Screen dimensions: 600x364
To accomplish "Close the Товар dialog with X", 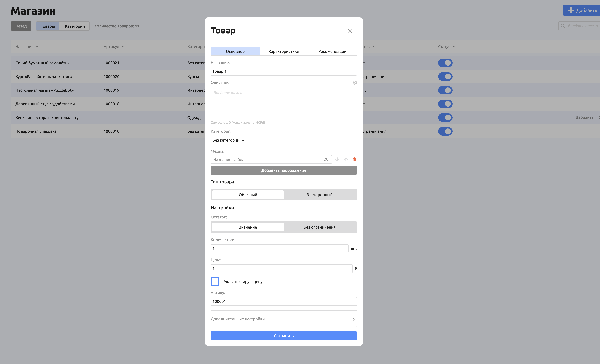I will pos(350,31).
